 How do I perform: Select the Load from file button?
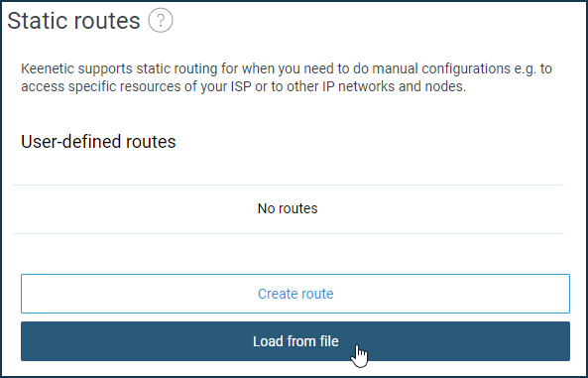[295, 341]
